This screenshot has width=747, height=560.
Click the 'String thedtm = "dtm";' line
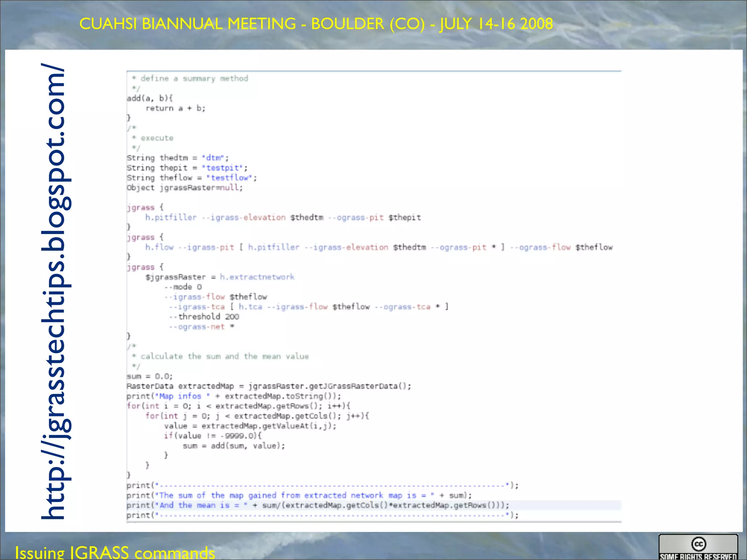[x=178, y=158]
